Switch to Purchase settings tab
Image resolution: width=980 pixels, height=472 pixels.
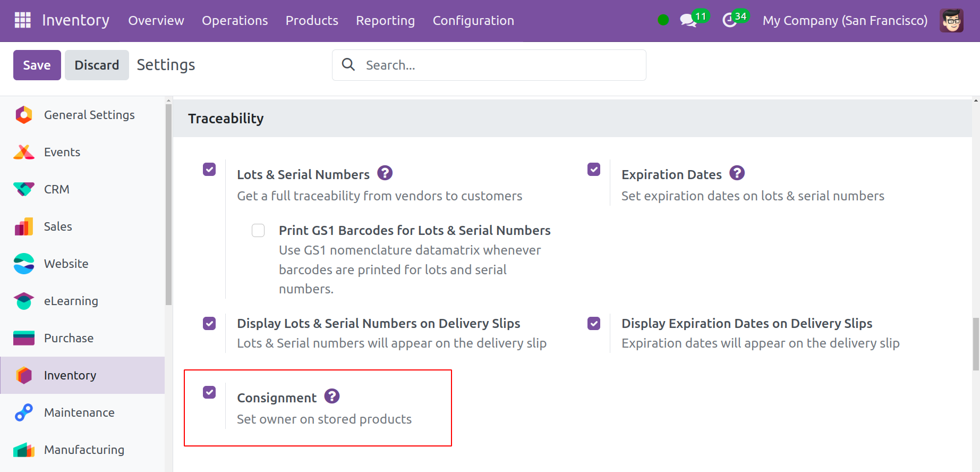(x=69, y=338)
